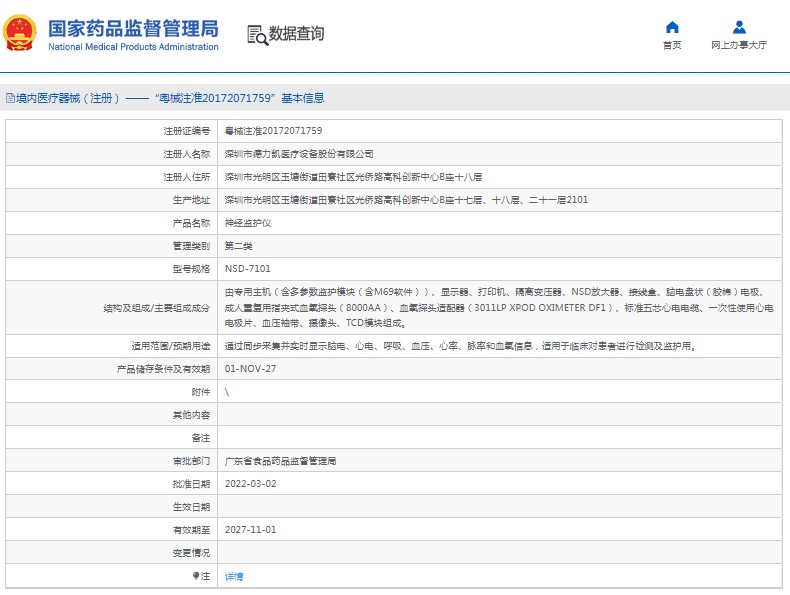Click breadcrumb 境内医疗器械（注册）
Image resolution: width=790 pixels, height=595 pixels.
[x=68, y=98]
